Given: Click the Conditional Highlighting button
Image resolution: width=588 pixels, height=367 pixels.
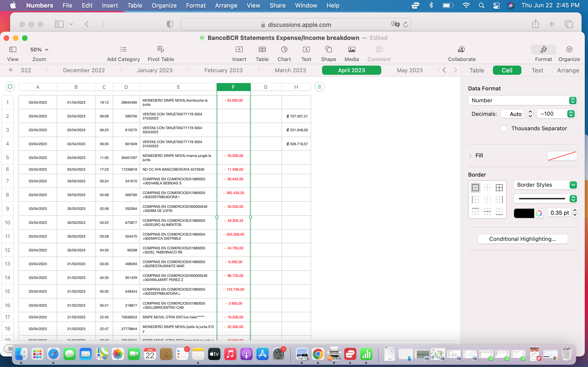Looking at the screenshot, I should click(522, 239).
